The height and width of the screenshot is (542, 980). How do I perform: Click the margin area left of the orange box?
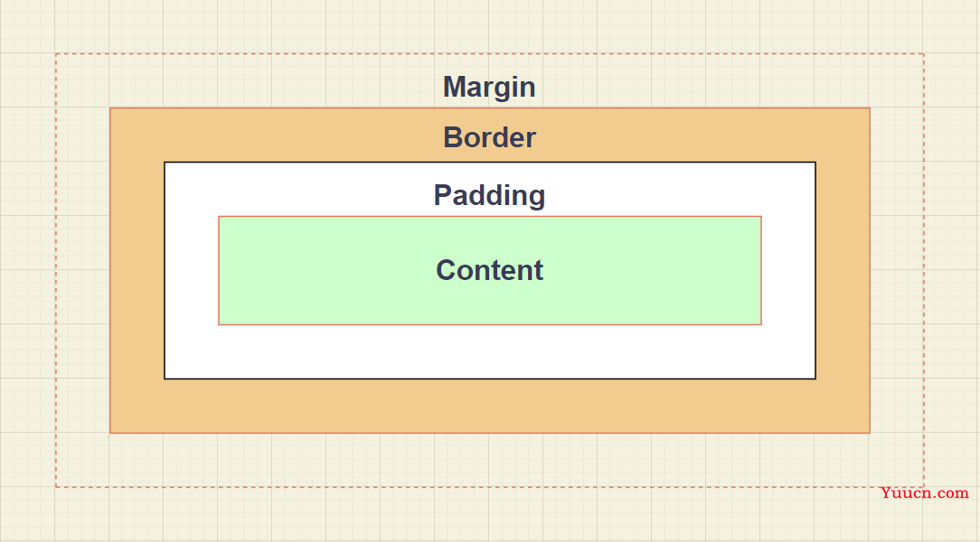82,270
